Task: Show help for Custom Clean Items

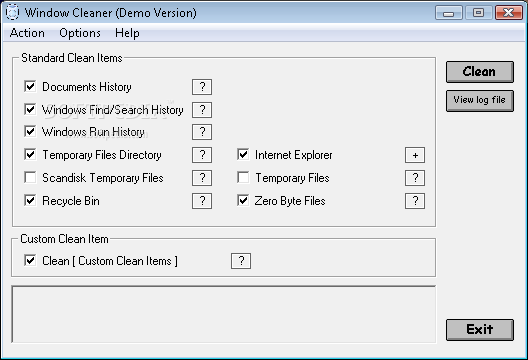Action: pos(241,261)
